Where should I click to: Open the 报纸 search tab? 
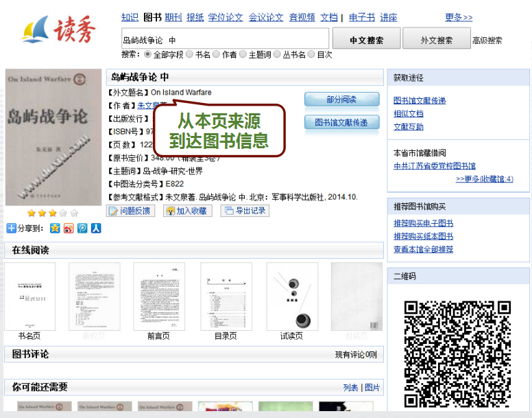click(195, 17)
